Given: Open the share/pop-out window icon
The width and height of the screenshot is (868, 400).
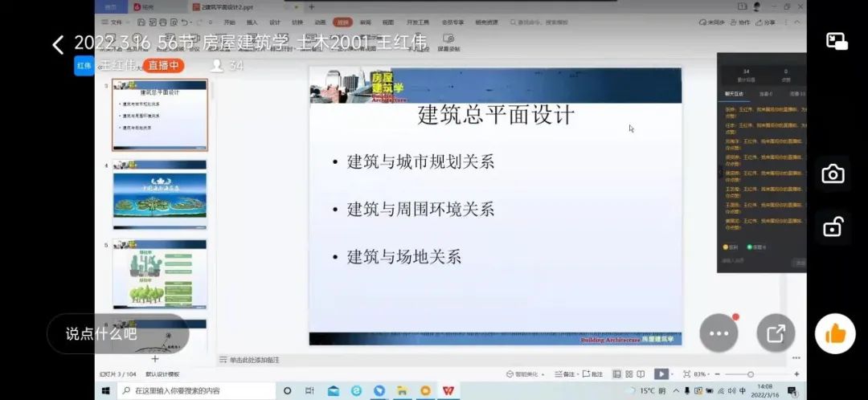Looking at the screenshot, I should pos(776,333).
